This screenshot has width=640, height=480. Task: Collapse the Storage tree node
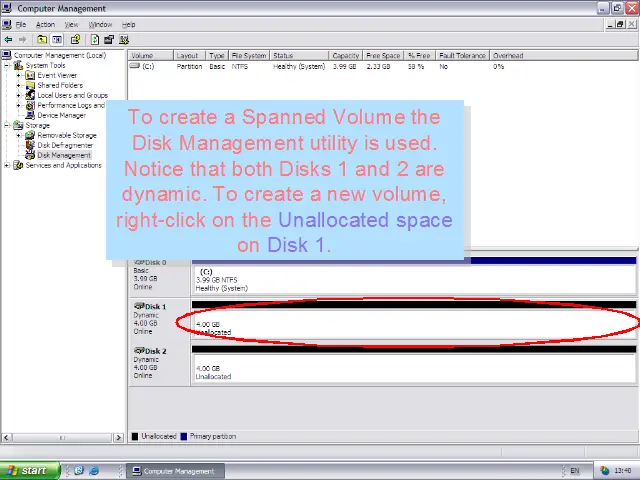7,125
